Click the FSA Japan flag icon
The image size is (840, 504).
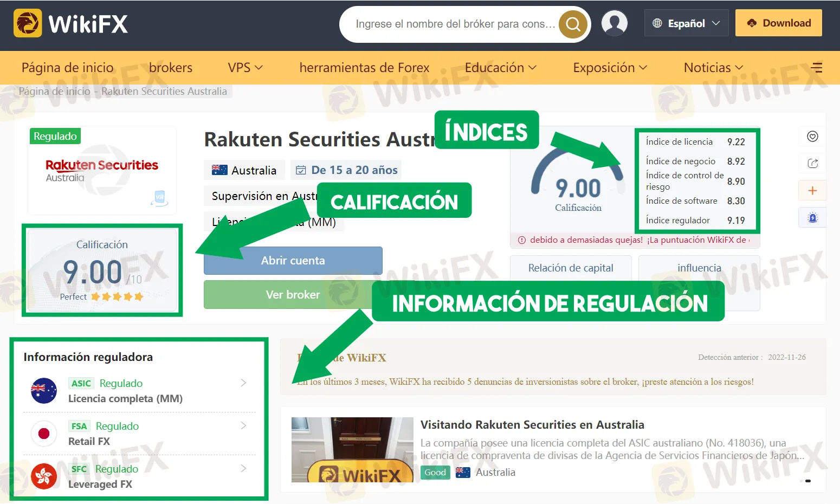pos(44,434)
